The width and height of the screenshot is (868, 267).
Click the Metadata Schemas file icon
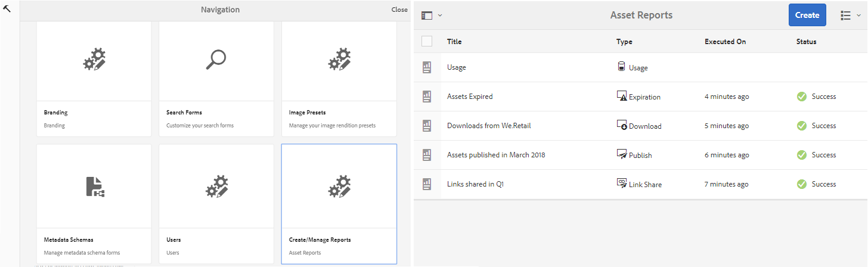[94, 187]
